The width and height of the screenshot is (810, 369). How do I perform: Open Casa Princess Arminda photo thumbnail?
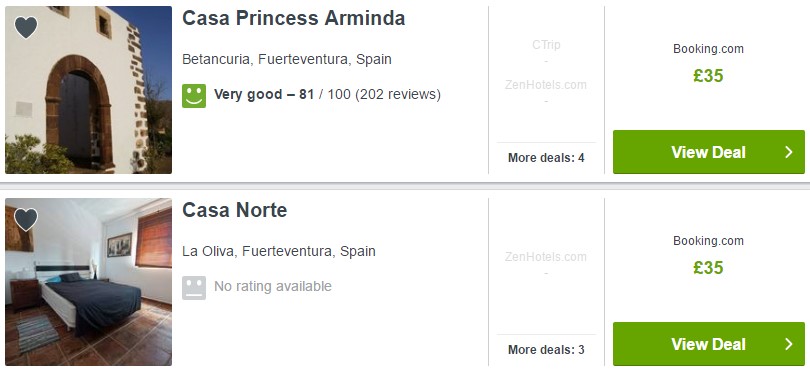pos(88,90)
